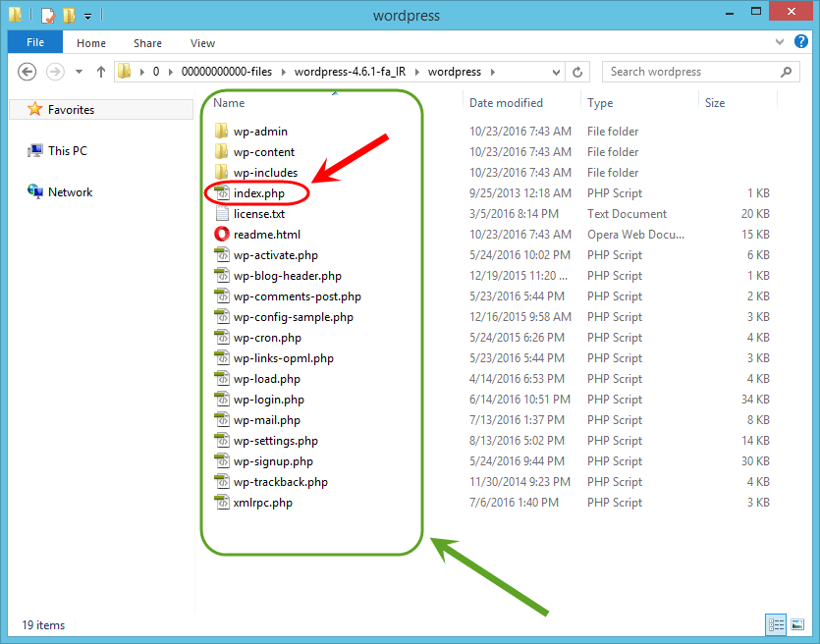Expand the arrow before 0 in path
This screenshot has width=820, height=644.
click(141, 72)
